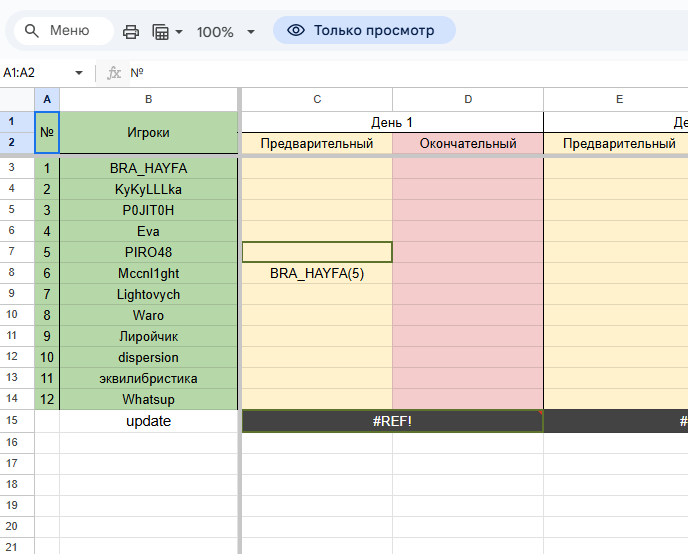Click the print icon
This screenshot has height=554, width=688.
pyautogui.click(x=131, y=32)
